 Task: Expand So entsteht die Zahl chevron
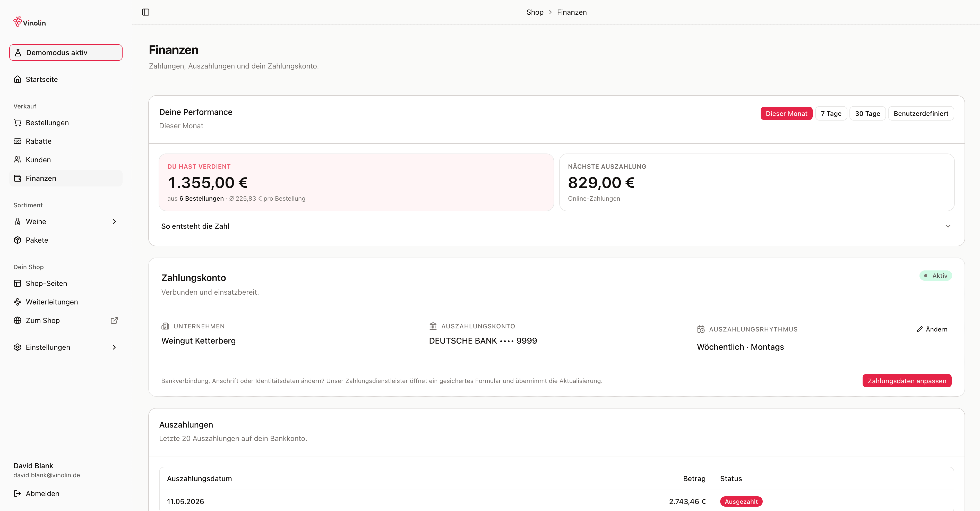tap(948, 226)
